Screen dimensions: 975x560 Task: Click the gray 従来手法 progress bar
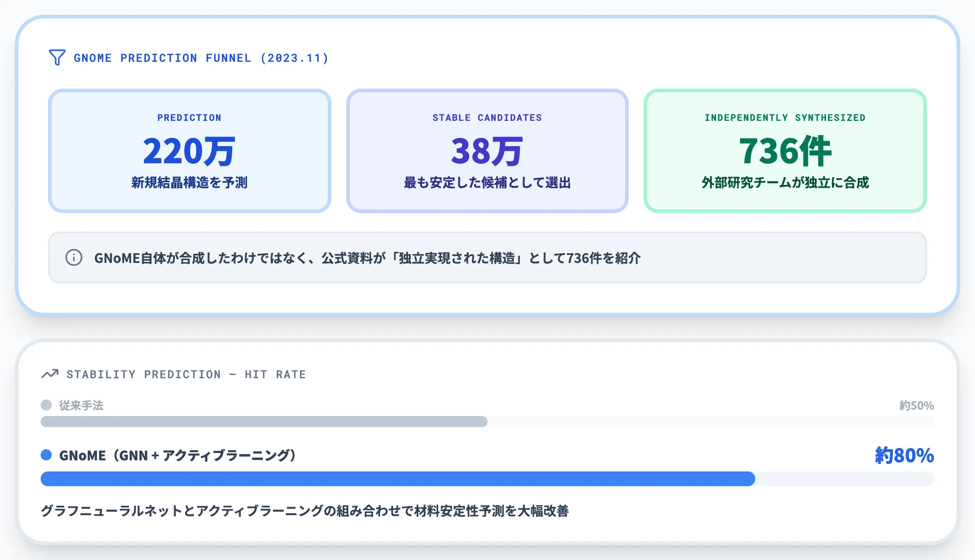pyautogui.click(x=264, y=422)
